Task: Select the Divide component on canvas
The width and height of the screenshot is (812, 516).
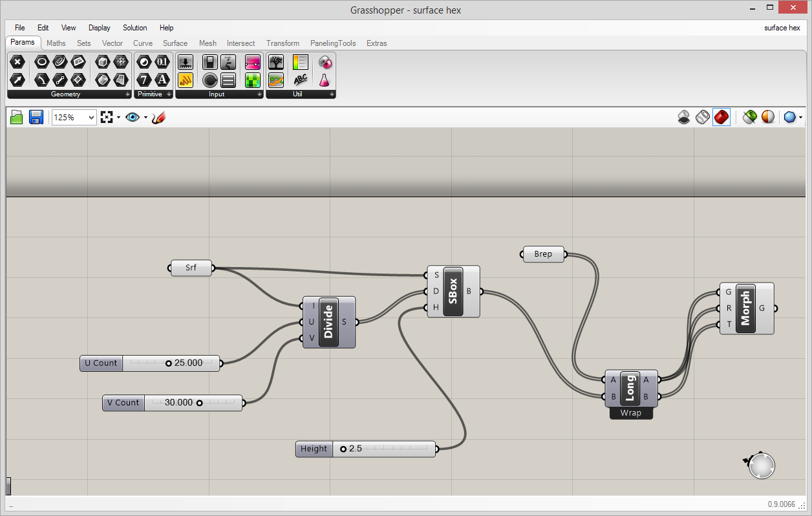Action: 328,322
